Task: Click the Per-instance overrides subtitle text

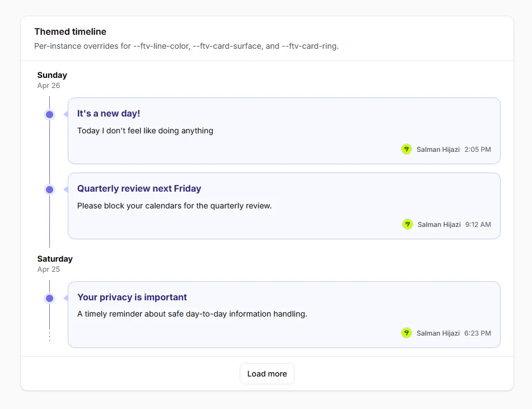Action: point(186,46)
